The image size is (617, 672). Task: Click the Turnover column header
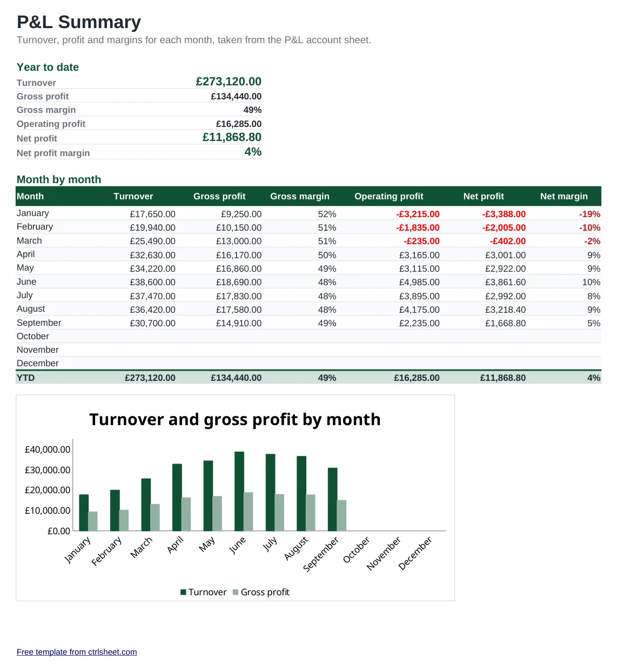[x=133, y=196]
